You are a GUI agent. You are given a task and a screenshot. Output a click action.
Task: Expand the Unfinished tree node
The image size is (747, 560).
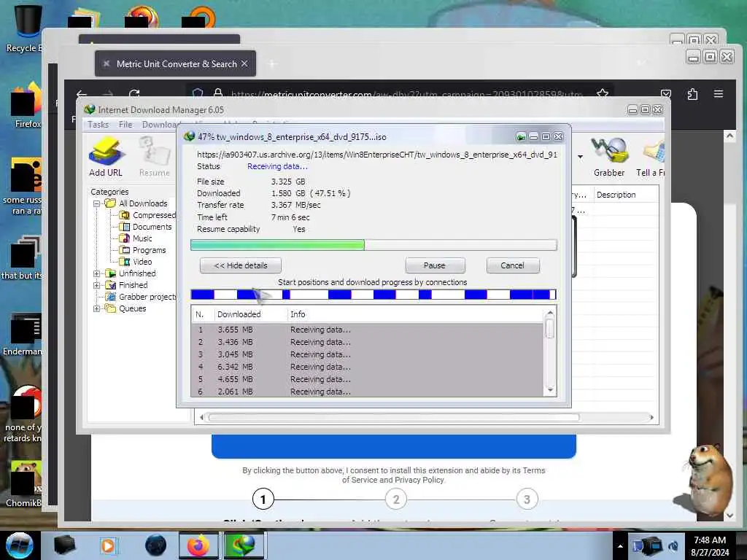97,273
